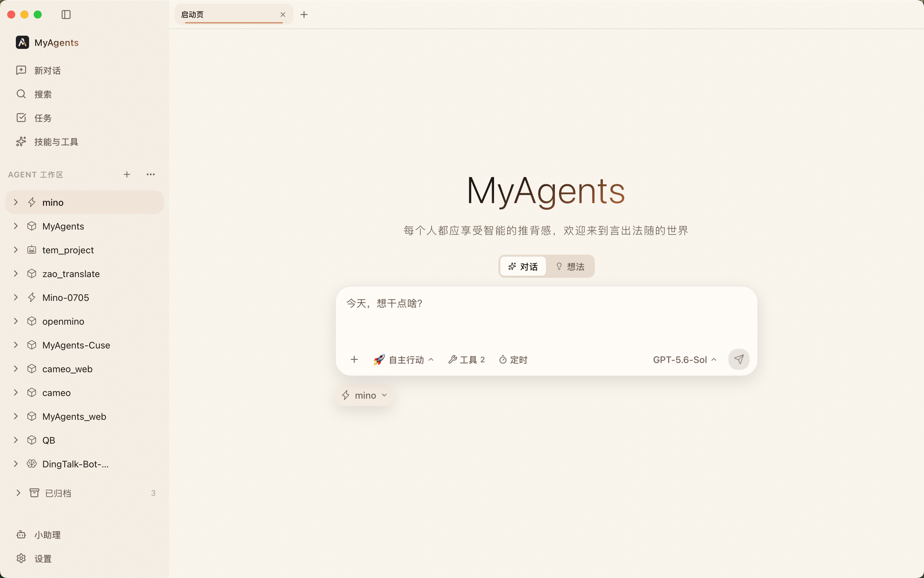
Task: Click the archived count 3
Action: tap(153, 493)
